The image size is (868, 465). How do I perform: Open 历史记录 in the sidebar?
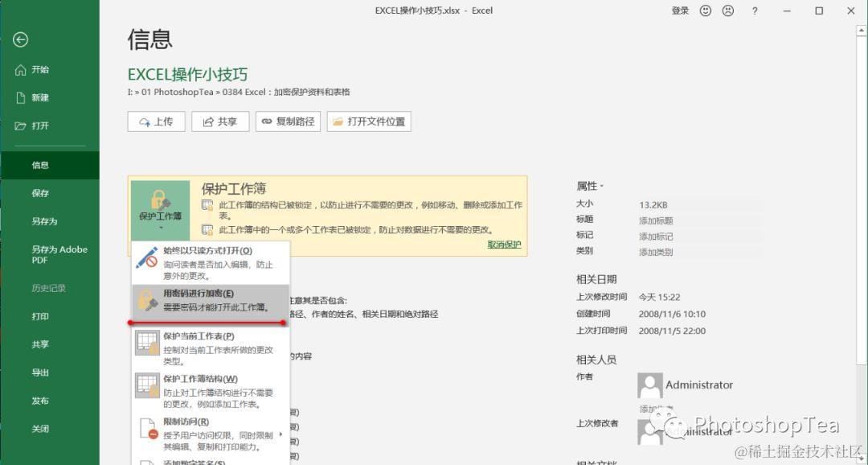pyautogui.click(x=49, y=288)
